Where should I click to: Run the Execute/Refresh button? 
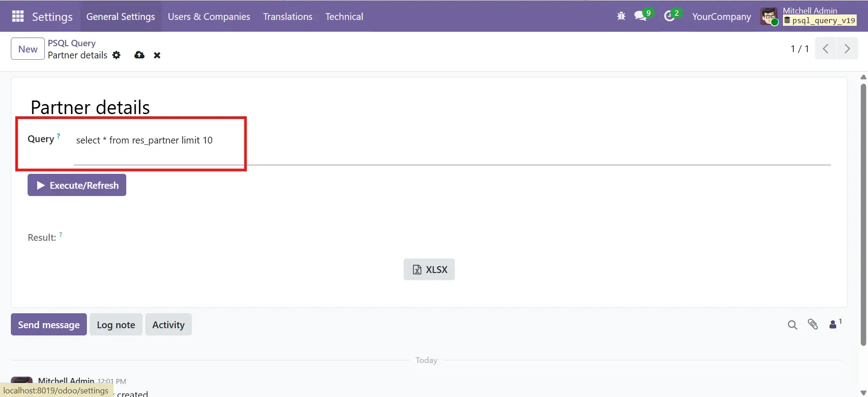(77, 185)
